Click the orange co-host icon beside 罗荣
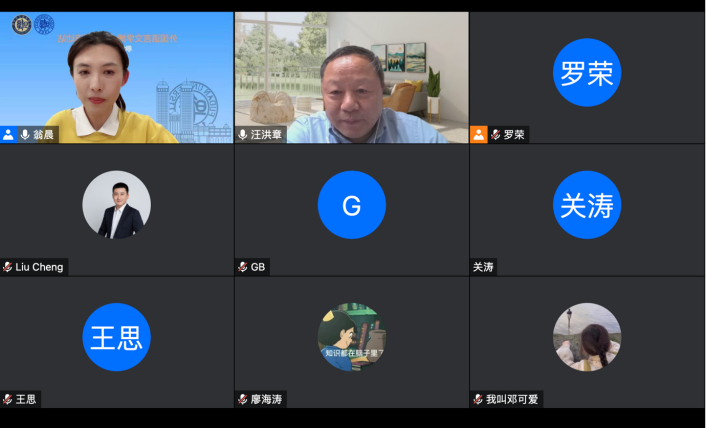The image size is (706, 428). click(479, 134)
